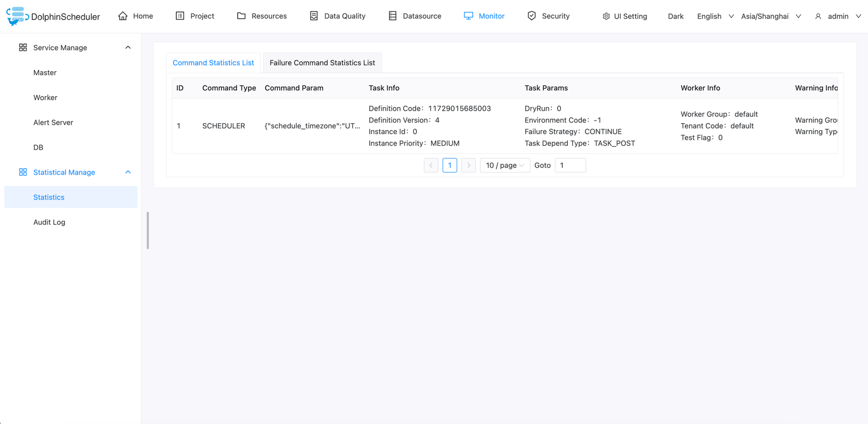Click the Goto page number field
The width and height of the screenshot is (868, 424).
[x=570, y=165]
